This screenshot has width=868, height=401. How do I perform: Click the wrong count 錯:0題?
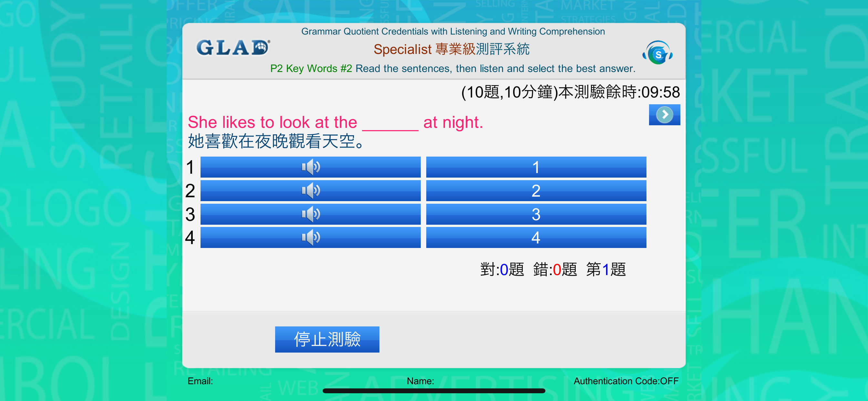pyautogui.click(x=555, y=269)
